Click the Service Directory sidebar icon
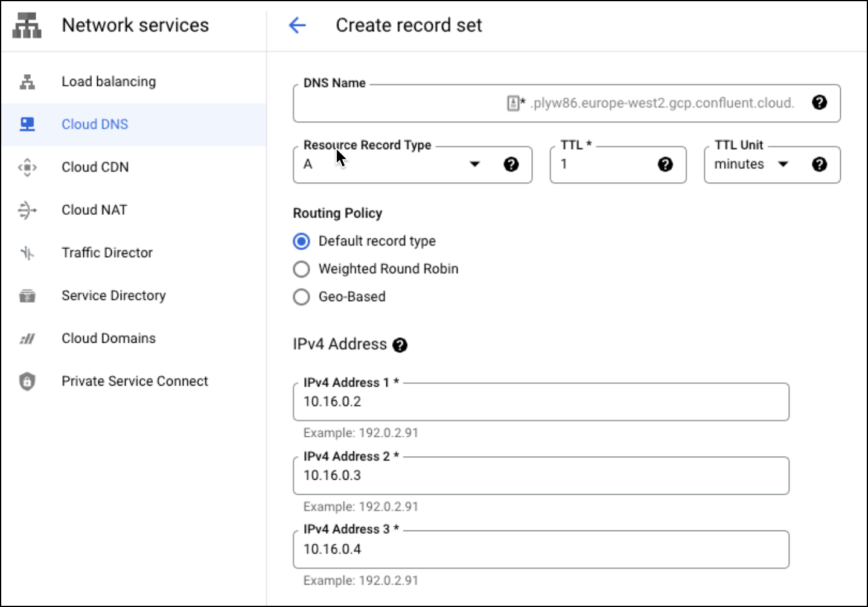868x607 pixels. 27,295
